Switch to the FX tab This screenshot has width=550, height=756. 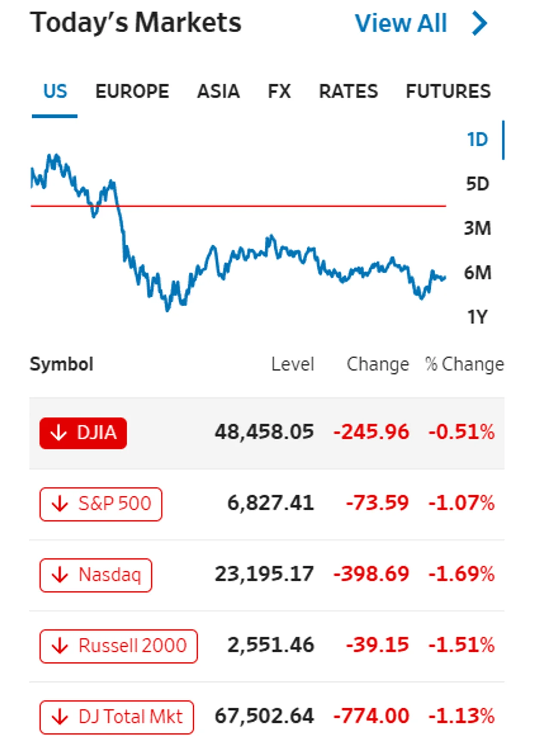click(279, 91)
